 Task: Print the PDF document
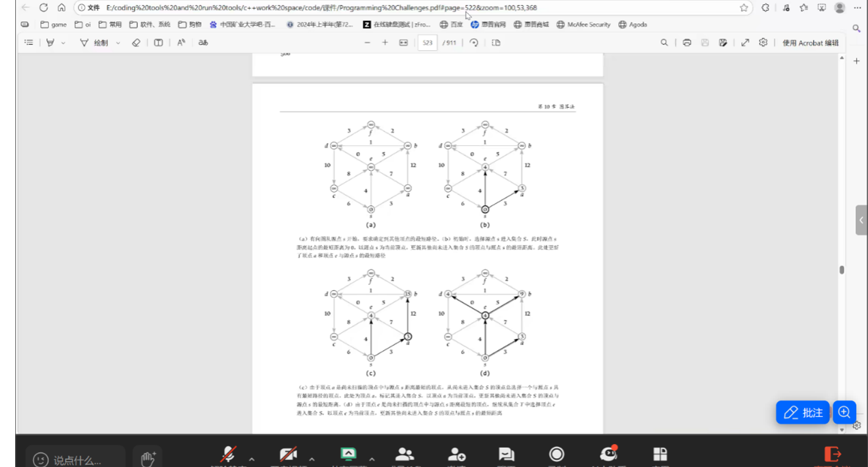[687, 43]
